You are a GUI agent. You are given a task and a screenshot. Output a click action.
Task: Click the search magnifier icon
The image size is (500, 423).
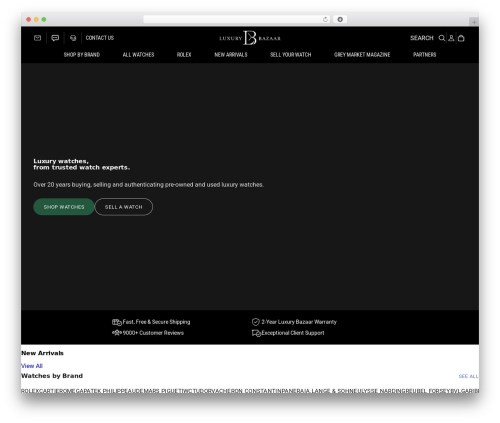click(x=442, y=38)
